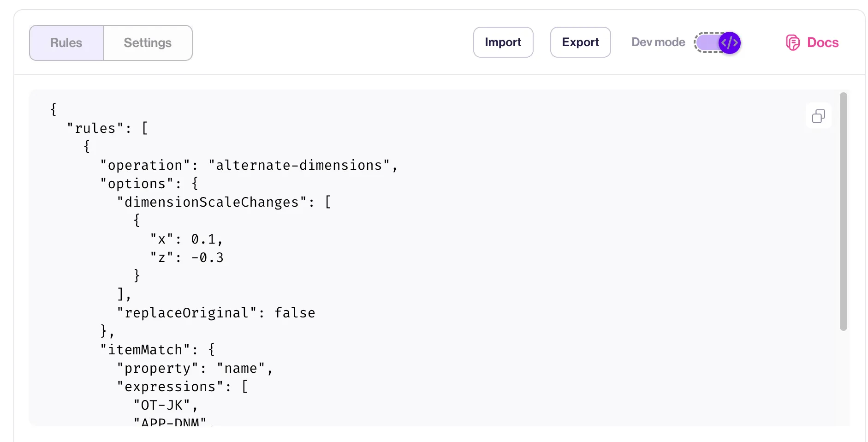Click the "operation": "alternate-dimensions" line
The image size is (868, 442).
[x=249, y=165]
